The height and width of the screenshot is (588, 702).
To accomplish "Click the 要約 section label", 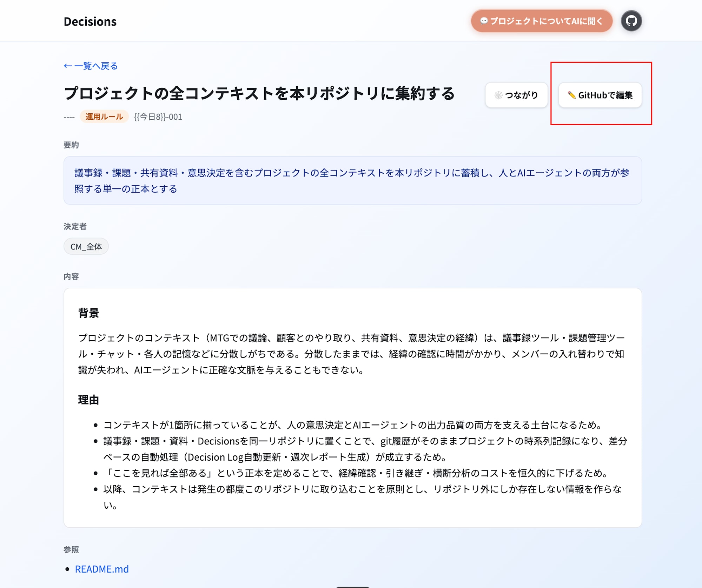I will [71, 145].
